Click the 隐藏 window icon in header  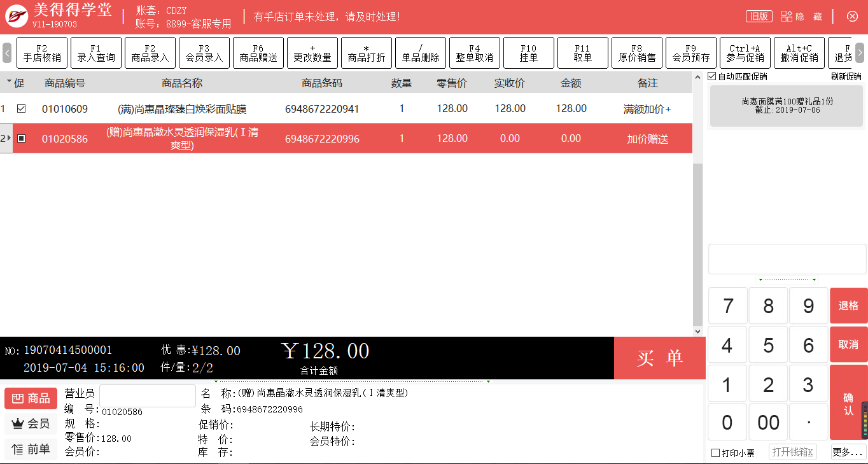coord(787,17)
